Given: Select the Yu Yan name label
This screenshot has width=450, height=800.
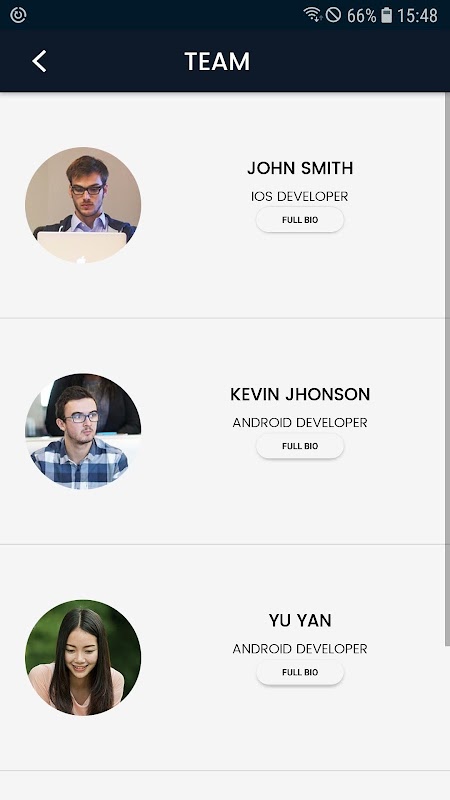Looking at the screenshot, I should pos(300,620).
